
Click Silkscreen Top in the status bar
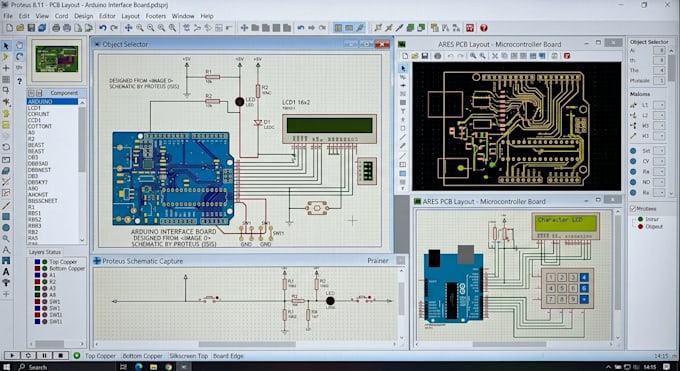click(x=189, y=356)
